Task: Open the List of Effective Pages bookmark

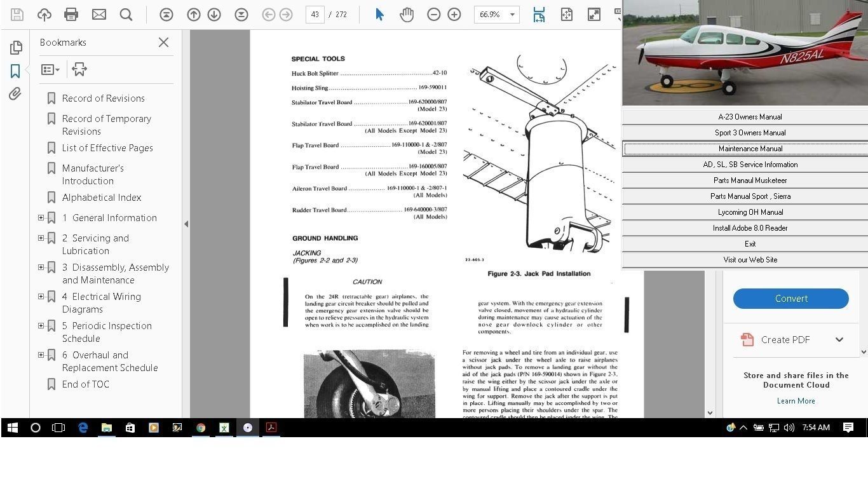Action: [107, 147]
